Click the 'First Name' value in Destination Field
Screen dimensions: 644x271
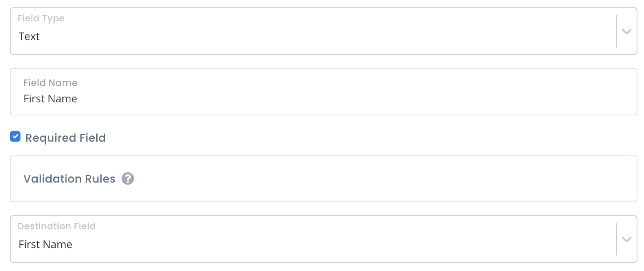[45, 244]
